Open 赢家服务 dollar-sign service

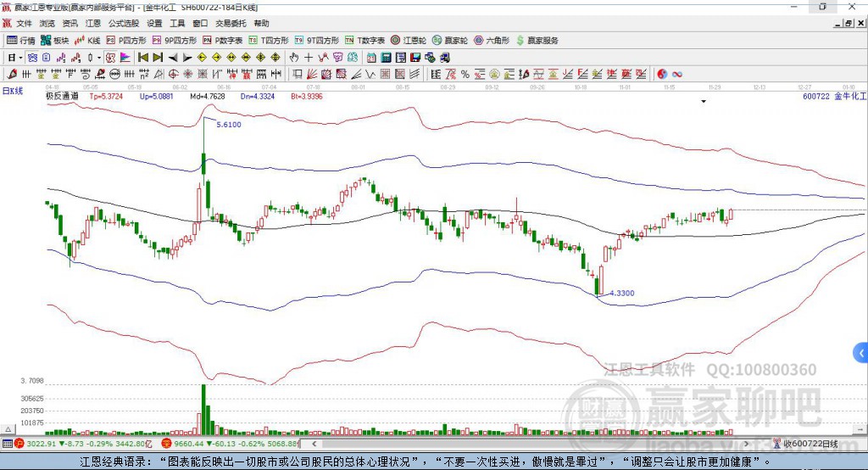pyautogui.click(x=537, y=41)
